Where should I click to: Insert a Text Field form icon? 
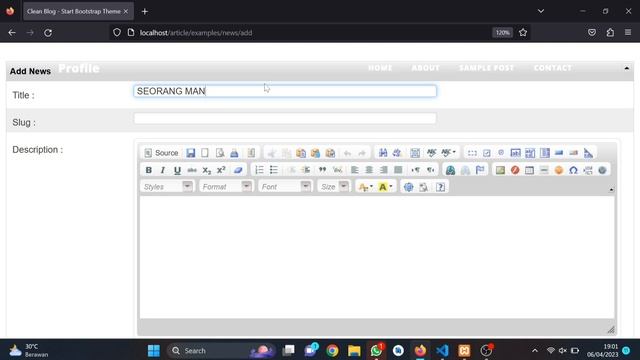(x=516, y=153)
